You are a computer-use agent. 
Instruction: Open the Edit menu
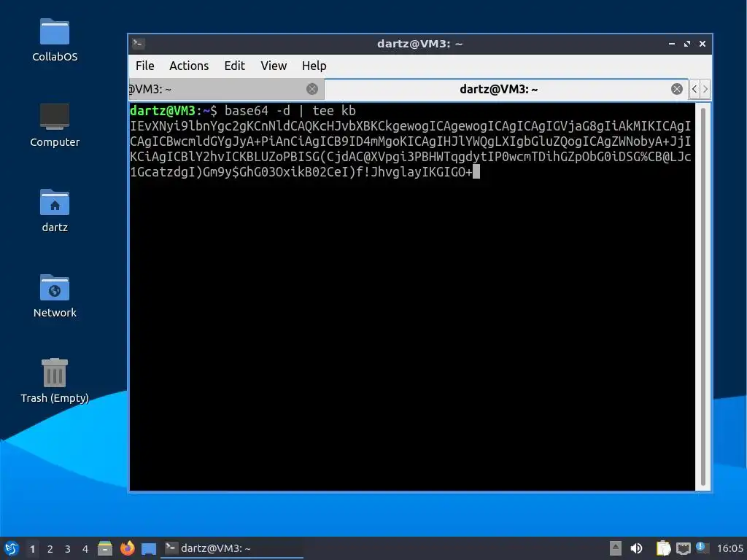click(x=234, y=66)
